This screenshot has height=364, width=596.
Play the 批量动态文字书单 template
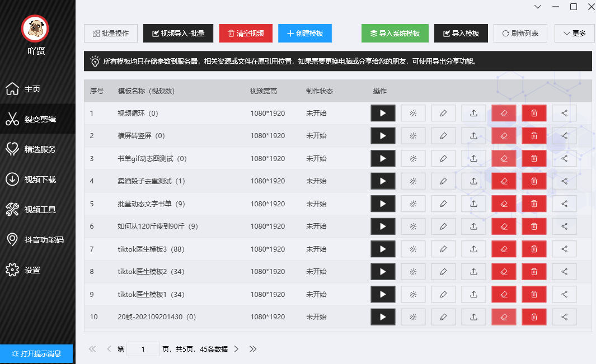(383, 204)
